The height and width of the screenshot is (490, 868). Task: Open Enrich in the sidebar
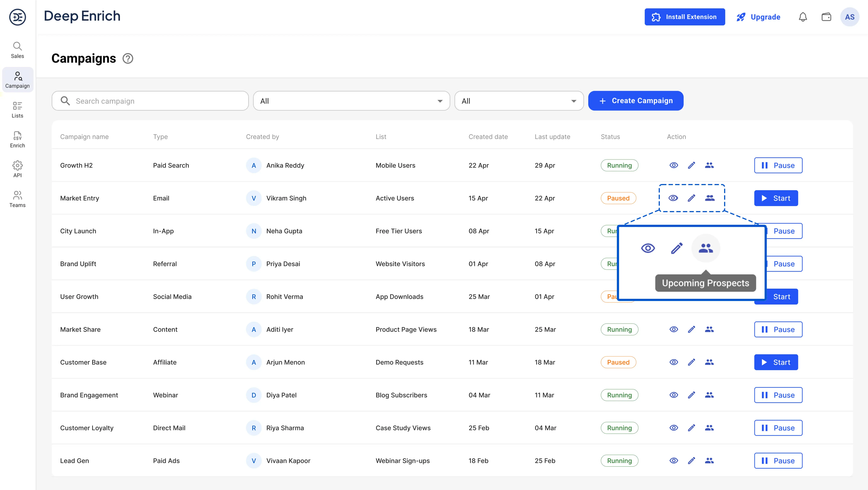(18, 139)
